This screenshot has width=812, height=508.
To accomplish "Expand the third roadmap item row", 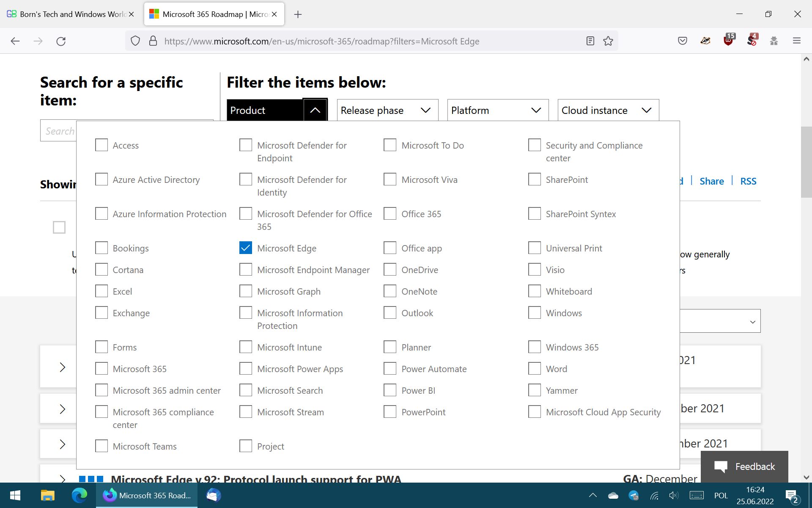I will tap(62, 444).
